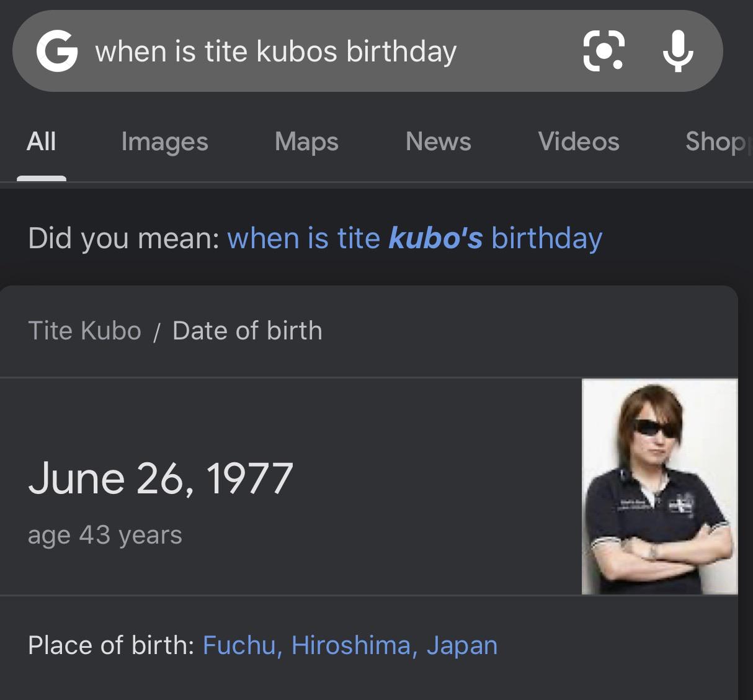Click the age 43 years text
The height and width of the screenshot is (700, 753).
pyautogui.click(x=105, y=534)
